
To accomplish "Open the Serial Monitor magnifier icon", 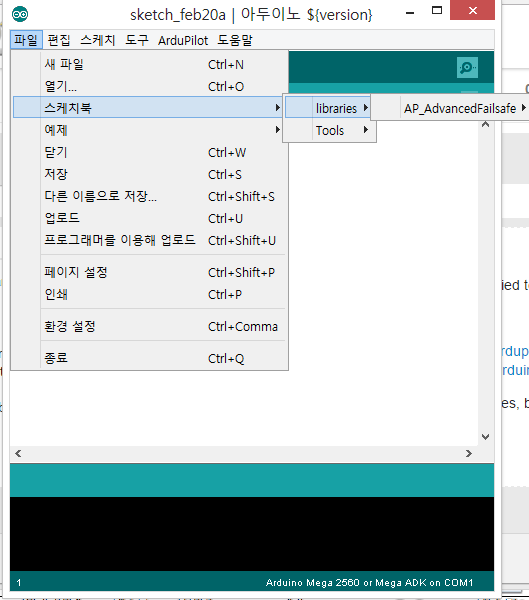I will click(467, 68).
